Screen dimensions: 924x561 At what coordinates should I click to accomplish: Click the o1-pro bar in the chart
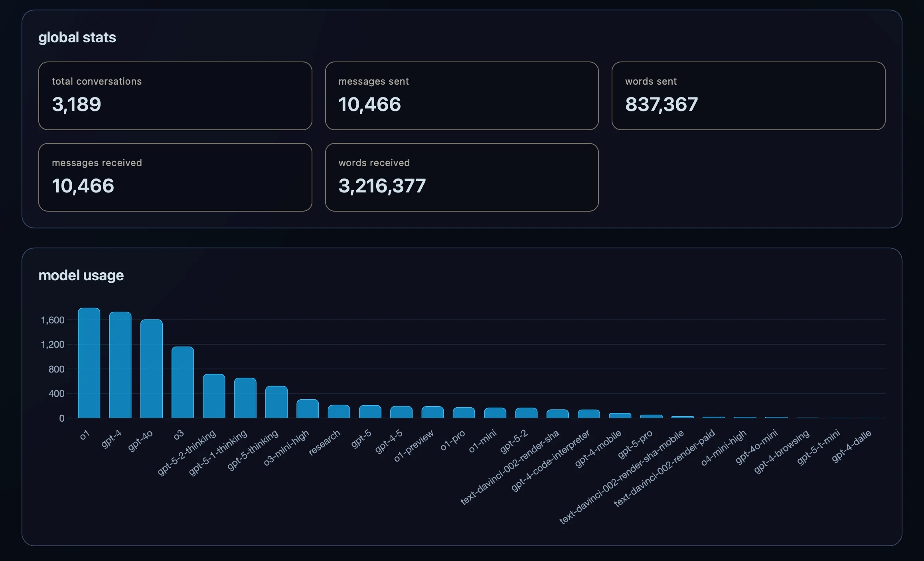pyautogui.click(x=464, y=412)
